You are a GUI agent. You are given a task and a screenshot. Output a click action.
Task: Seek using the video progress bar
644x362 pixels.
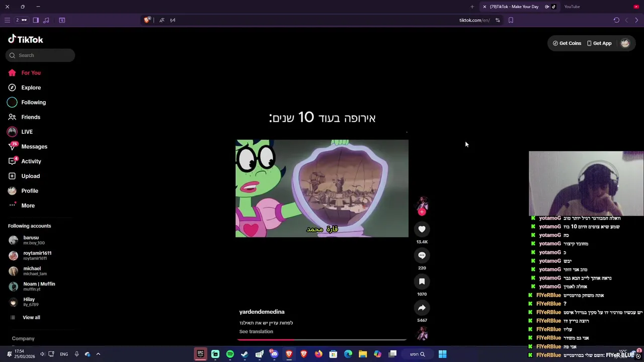coord(322,339)
